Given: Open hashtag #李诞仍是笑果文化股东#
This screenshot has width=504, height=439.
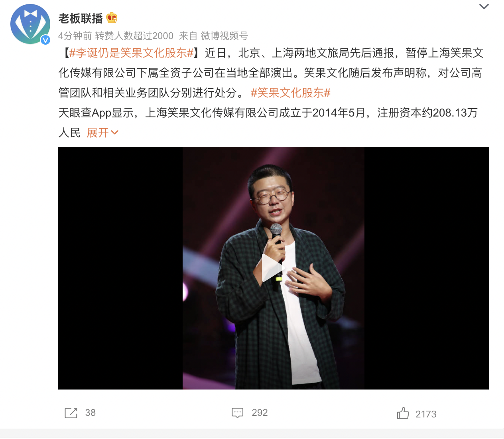Looking at the screenshot, I should tap(132, 53).
